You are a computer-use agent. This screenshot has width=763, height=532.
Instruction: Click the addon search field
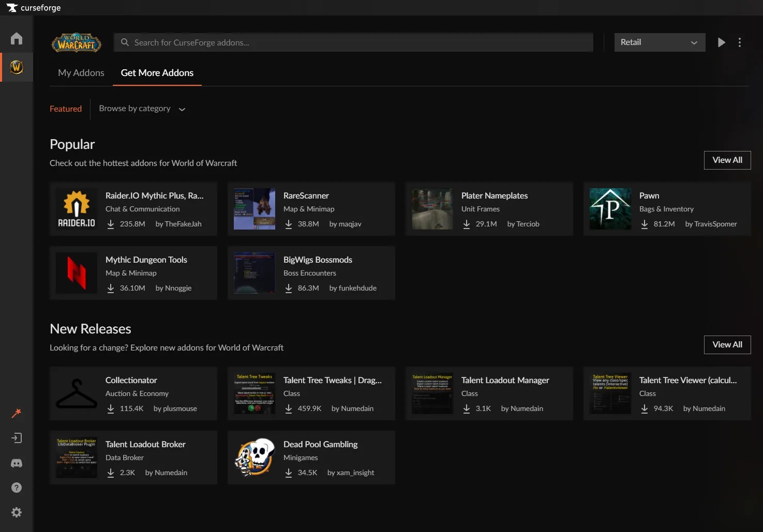[x=353, y=42]
